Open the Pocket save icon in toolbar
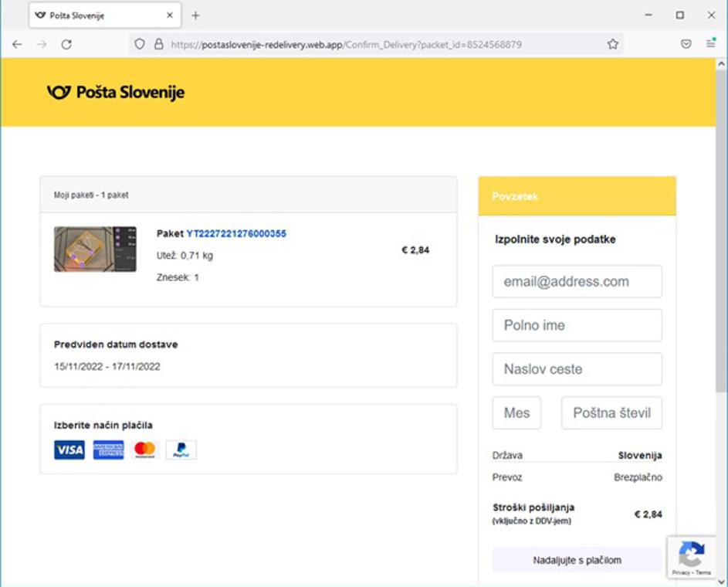This screenshot has height=587, width=728. point(686,45)
